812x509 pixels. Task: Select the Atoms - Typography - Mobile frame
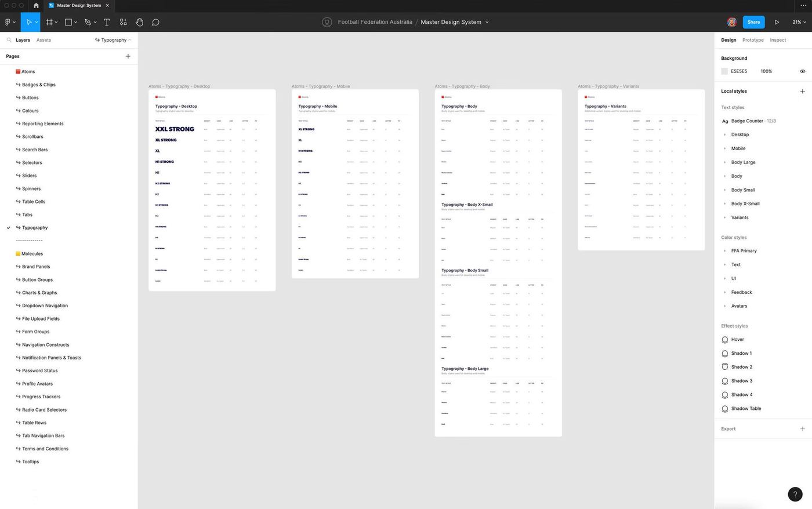(321, 86)
